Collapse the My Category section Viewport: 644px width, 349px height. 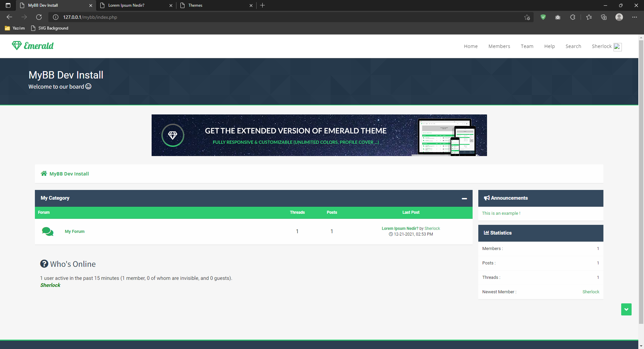pyautogui.click(x=464, y=198)
